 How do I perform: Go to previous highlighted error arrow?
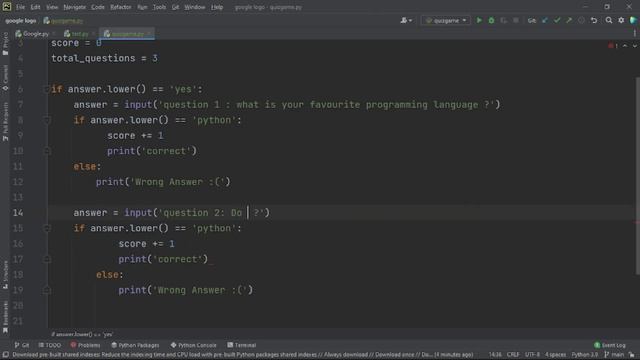(x=625, y=46)
